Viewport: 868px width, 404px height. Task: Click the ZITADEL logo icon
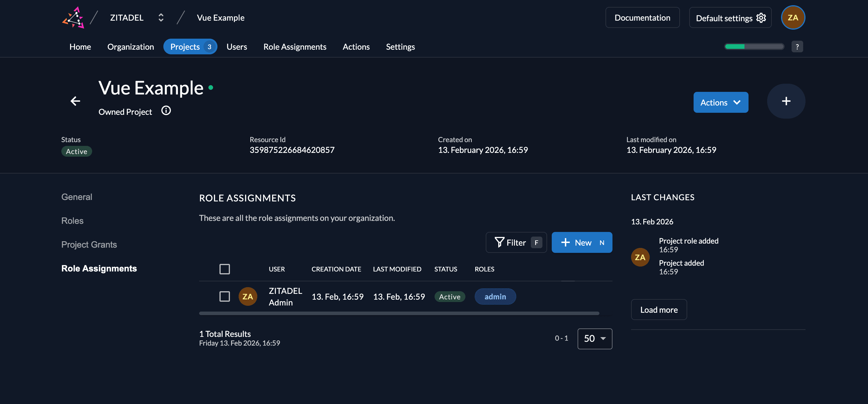tap(73, 17)
